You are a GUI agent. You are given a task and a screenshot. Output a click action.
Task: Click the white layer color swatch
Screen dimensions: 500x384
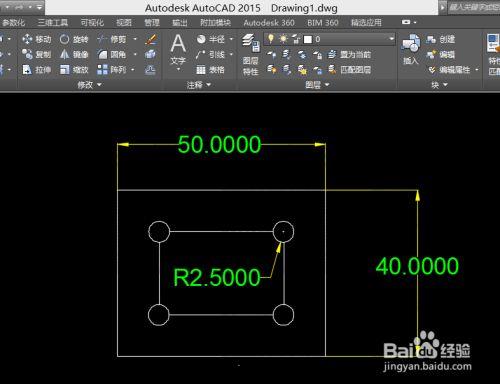[308, 40]
